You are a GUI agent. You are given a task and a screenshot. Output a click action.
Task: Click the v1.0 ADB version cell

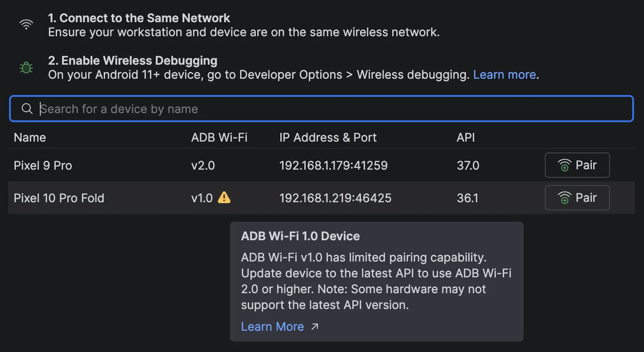tap(202, 198)
